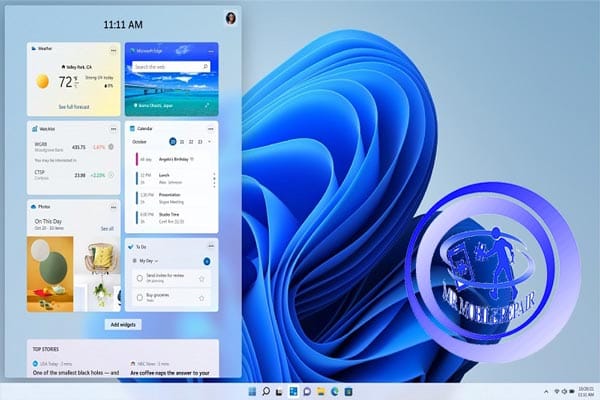Add a new task in To Do widget

(x=207, y=261)
